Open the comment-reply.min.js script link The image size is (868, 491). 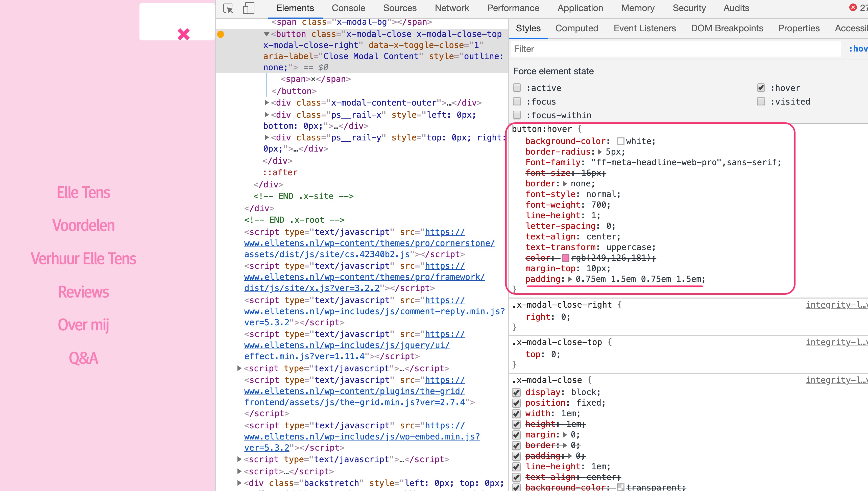click(x=375, y=311)
